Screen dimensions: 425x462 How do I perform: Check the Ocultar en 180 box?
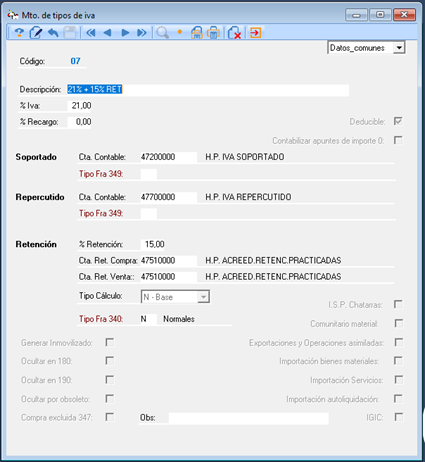click(x=110, y=360)
